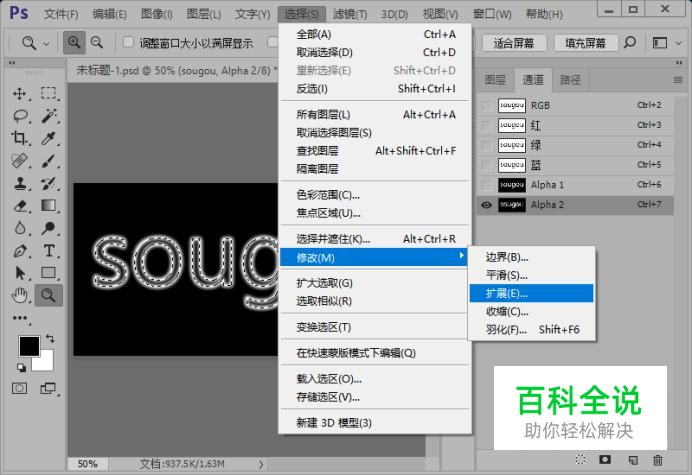This screenshot has width=692, height=475.
Task: Enable resize windows to fit checkbox
Action: pyautogui.click(x=128, y=42)
